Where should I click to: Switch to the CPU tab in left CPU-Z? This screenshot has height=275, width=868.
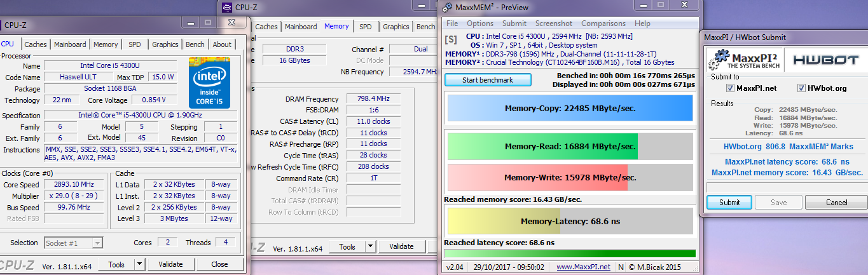coord(8,44)
